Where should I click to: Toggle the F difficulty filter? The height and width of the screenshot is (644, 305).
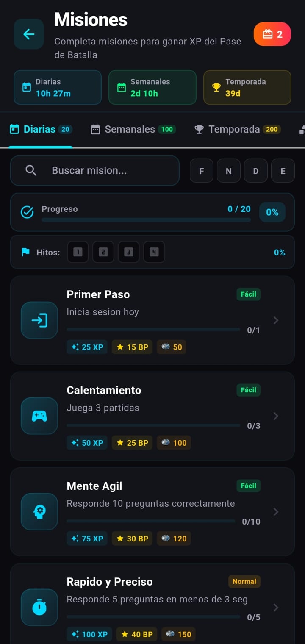coord(202,171)
